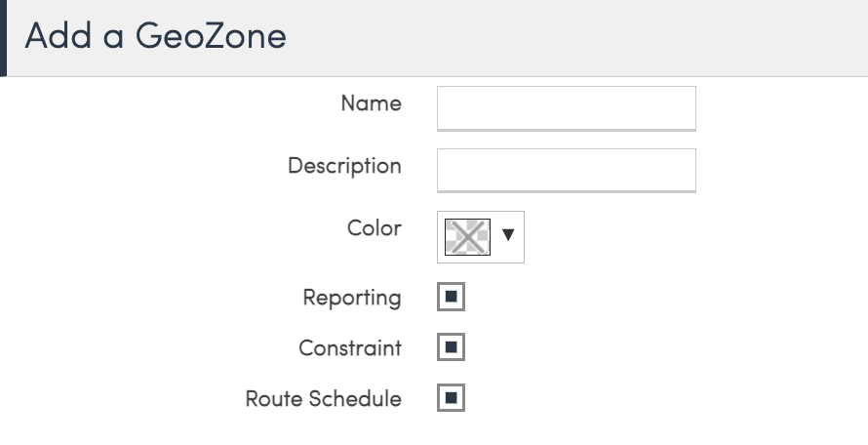Click the word GeoZone in the title
The width and height of the screenshot is (868, 445).
coord(211,36)
